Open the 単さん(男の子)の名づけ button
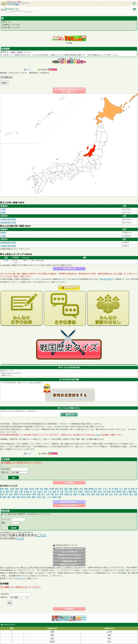Image resolution: width=138 pixels, height=644 pixels. pyautogui.click(x=69, y=502)
